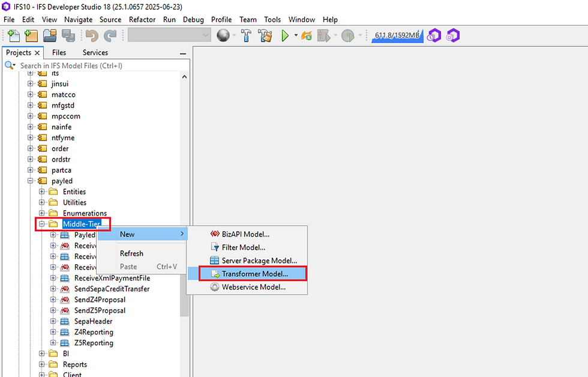Select the jinsui component row

pos(60,83)
